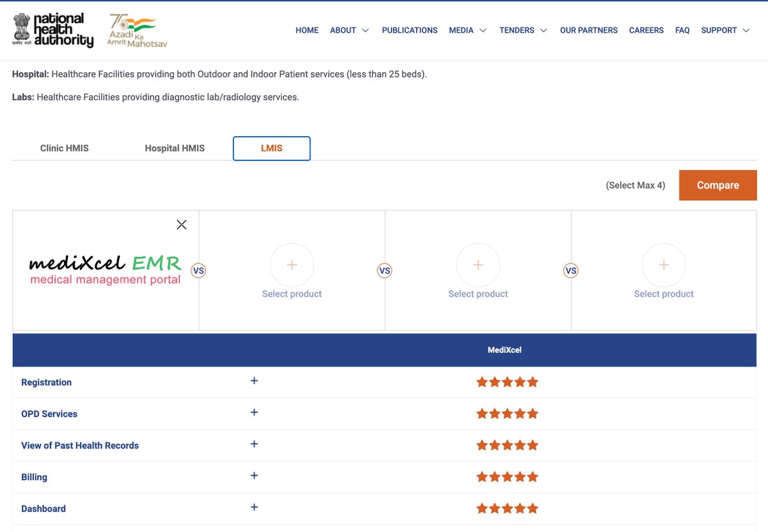Click the National Health Authority logo
Viewport: 768px width, 532px height.
53,30
